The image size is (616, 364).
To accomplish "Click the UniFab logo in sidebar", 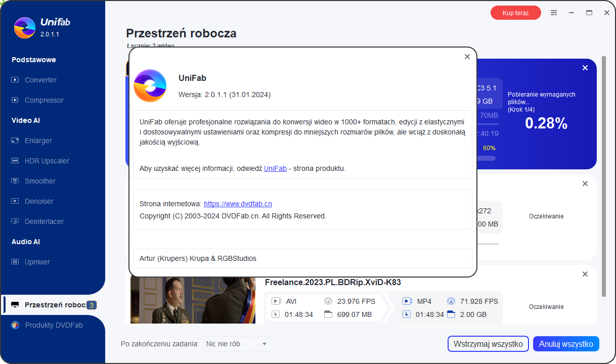I will pos(25,28).
